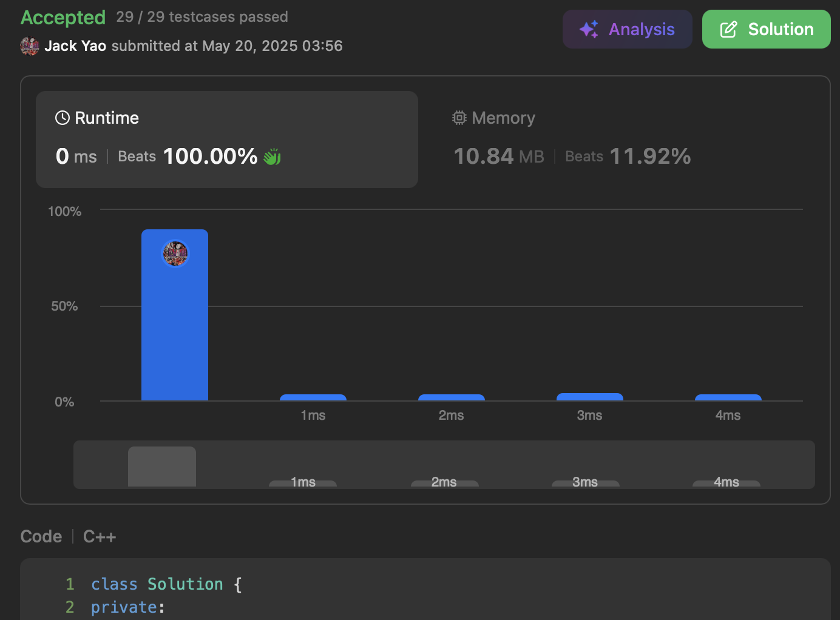Click the "100%" y-axis label
The height and width of the screenshot is (620, 840).
[65, 212]
